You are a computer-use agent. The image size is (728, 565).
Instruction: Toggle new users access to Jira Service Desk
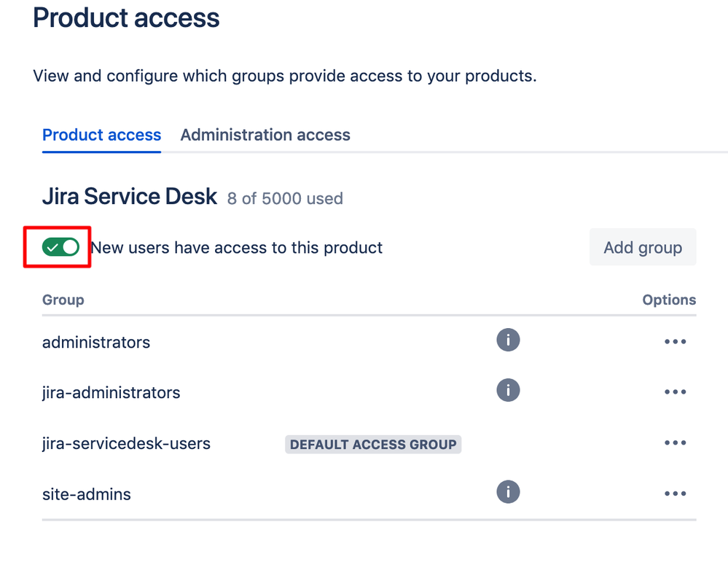coord(60,247)
